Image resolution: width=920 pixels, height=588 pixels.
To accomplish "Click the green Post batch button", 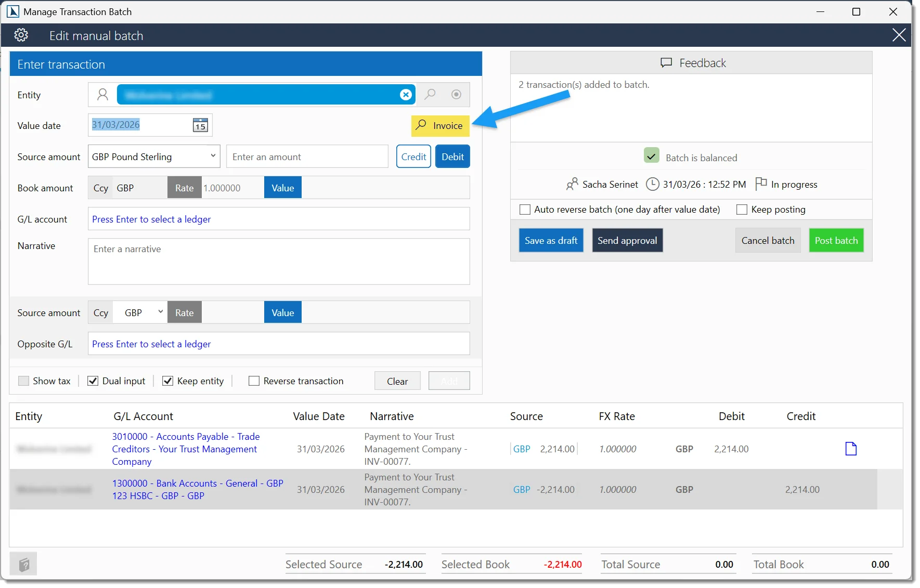I will [x=836, y=240].
